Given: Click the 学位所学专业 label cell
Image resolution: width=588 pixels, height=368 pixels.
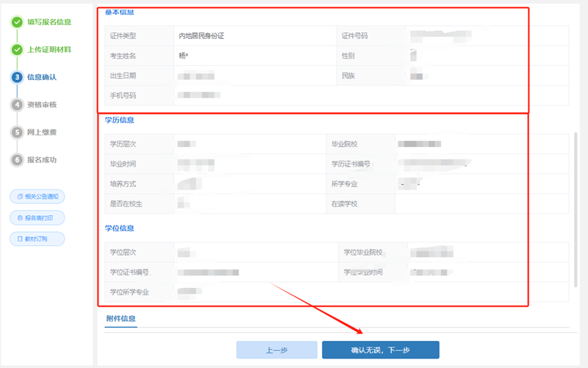Looking at the screenshot, I should click(x=139, y=292).
